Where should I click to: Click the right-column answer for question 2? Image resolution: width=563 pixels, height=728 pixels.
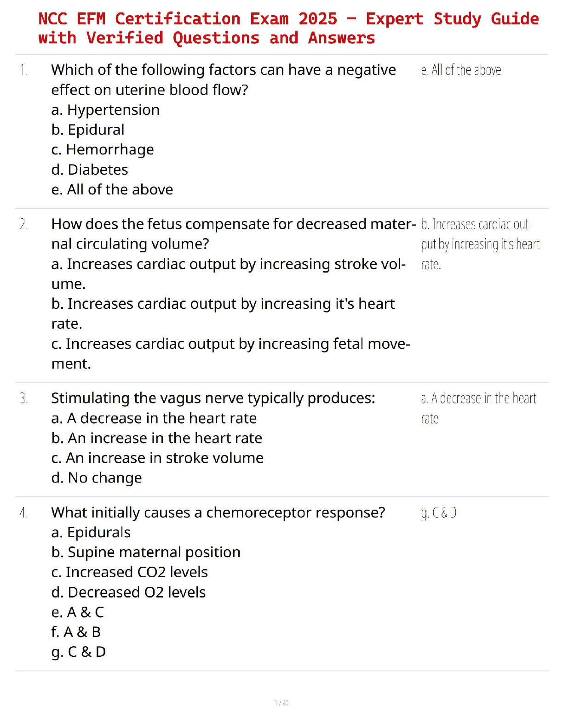click(x=480, y=244)
